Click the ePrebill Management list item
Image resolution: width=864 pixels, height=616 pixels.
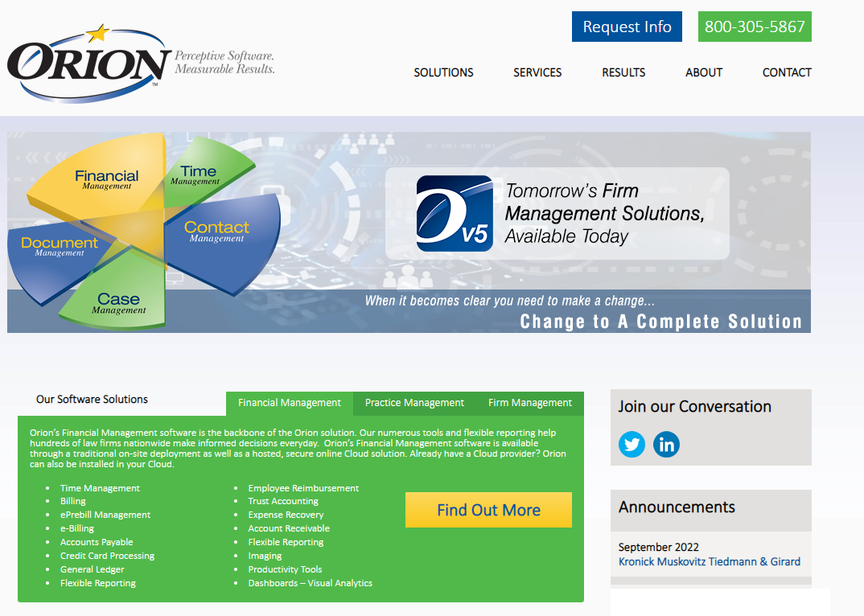(105, 515)
